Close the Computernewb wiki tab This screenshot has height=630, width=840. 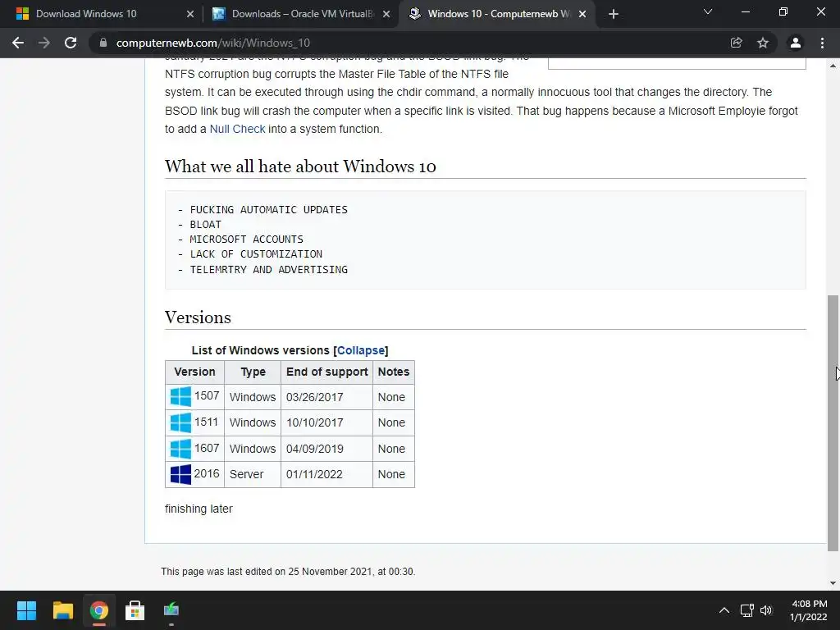click(x=582, y=14)
